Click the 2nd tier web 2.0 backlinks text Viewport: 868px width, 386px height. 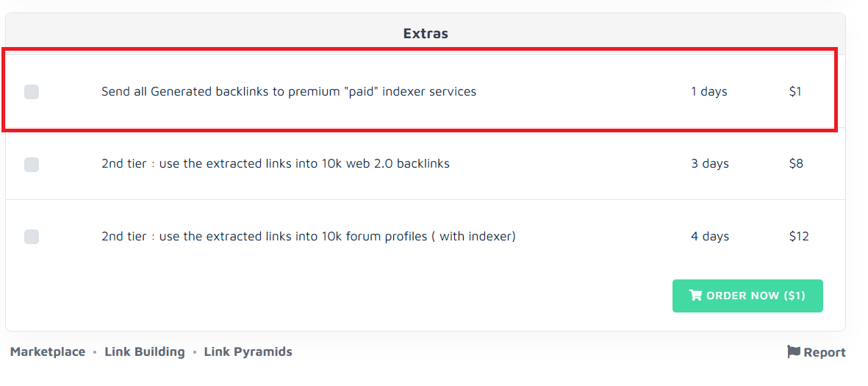point(276,164)
